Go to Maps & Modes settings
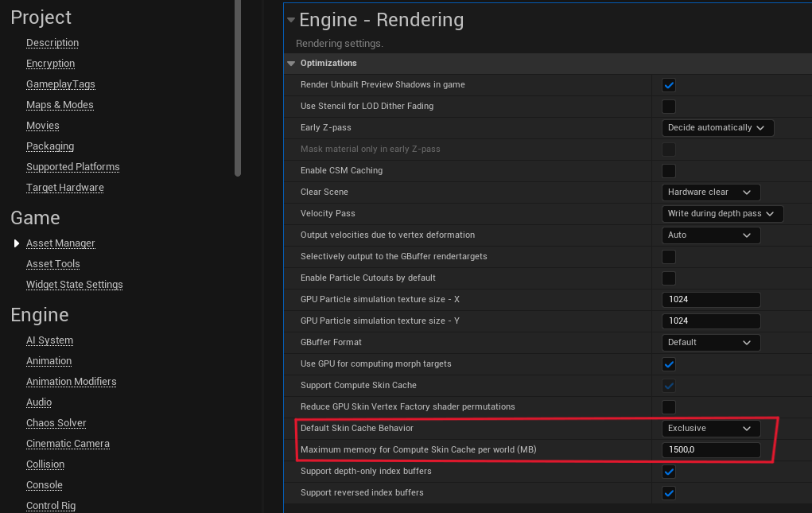The height and width of the screenshot is (513, 812). point(60,105)
